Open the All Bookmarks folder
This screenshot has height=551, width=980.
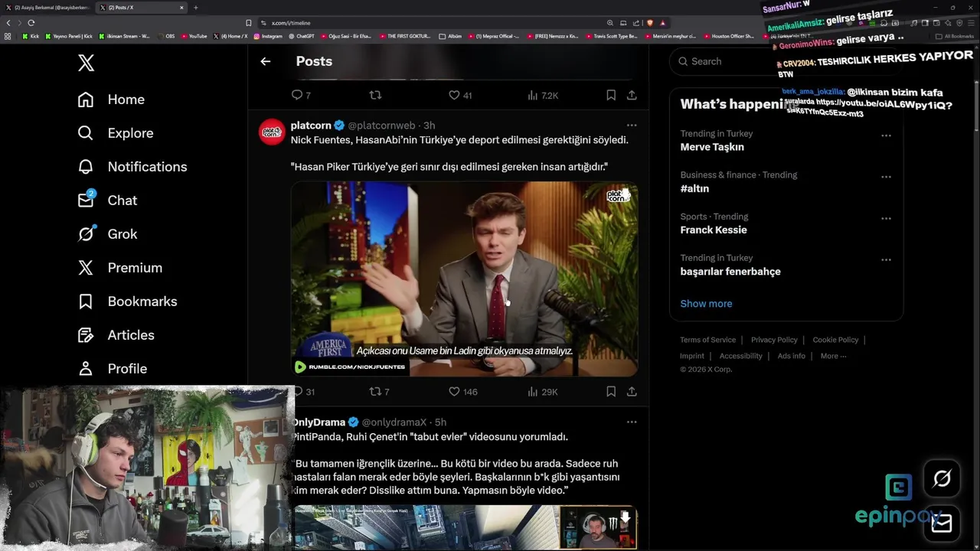[x=955, y=36]
